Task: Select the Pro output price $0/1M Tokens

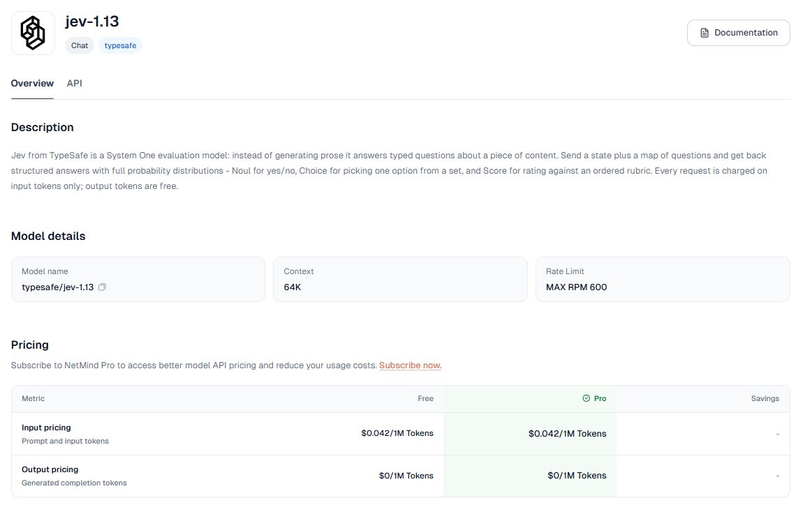Action: point(577,476)
